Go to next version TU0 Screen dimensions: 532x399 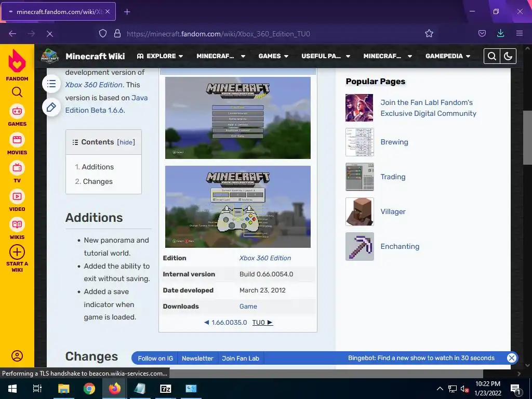point(262,322)
